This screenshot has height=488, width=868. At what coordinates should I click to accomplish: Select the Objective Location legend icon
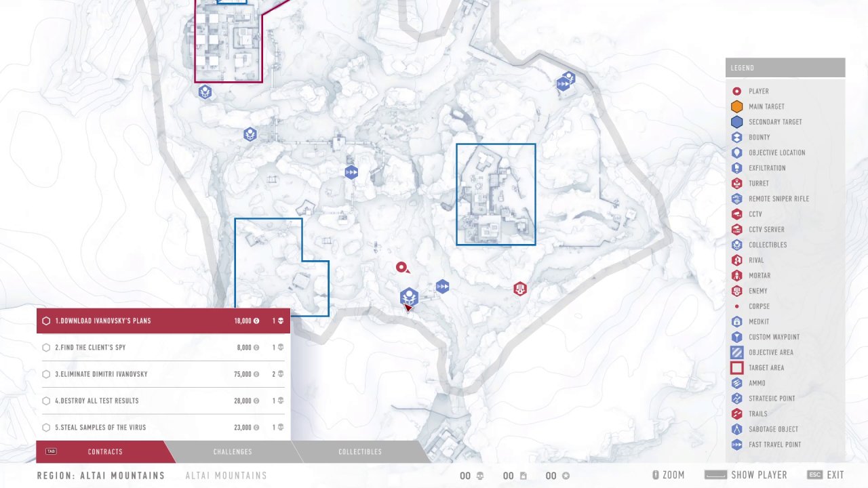tap(737, 152)
